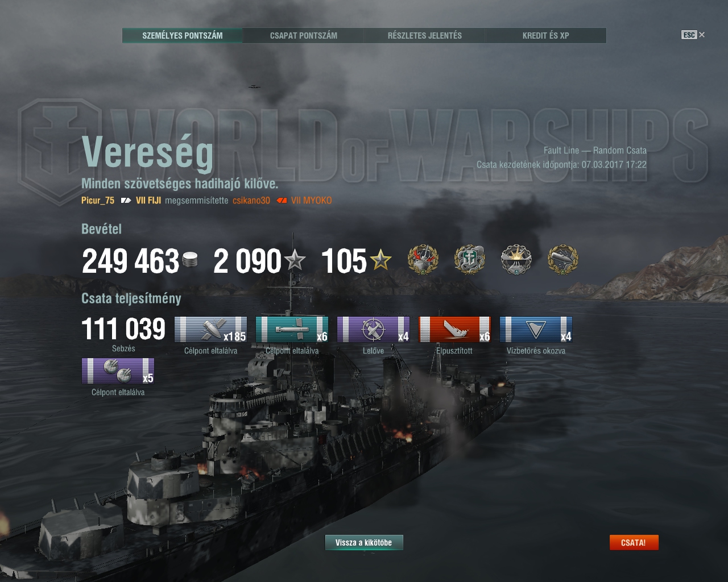
Task: Click the secondary battery hits ribbon x5
Action: [118, 371]
